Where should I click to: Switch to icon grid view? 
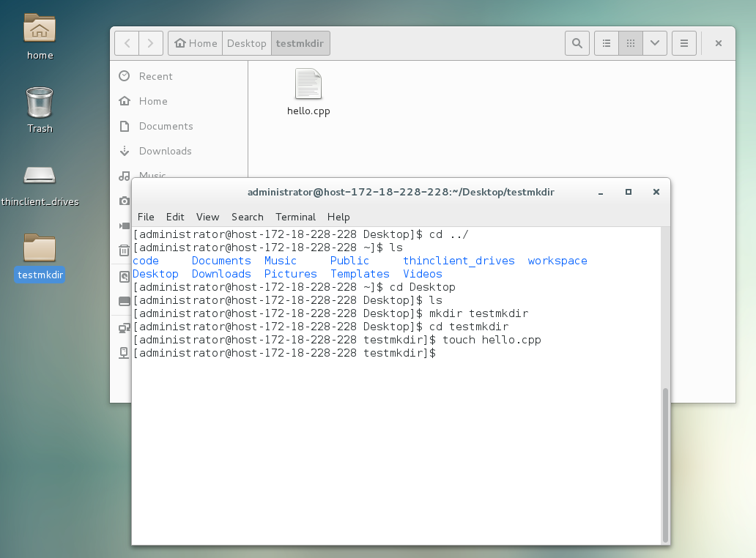(631, 43)
